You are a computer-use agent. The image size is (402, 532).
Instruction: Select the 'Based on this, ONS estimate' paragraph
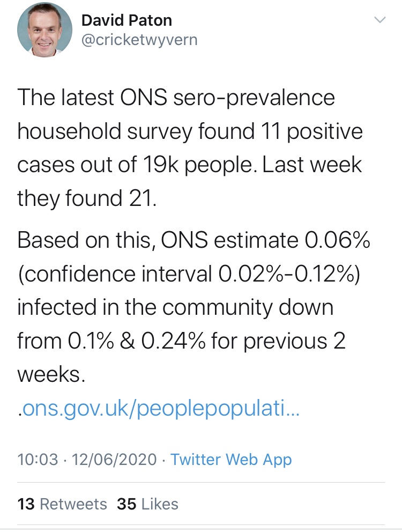point(193,307)
